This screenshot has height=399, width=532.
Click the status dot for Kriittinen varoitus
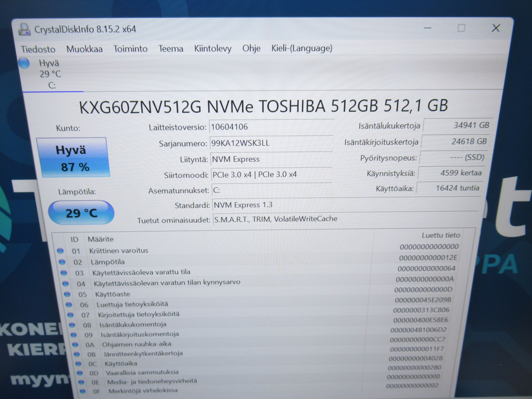[x=60, y=251]
